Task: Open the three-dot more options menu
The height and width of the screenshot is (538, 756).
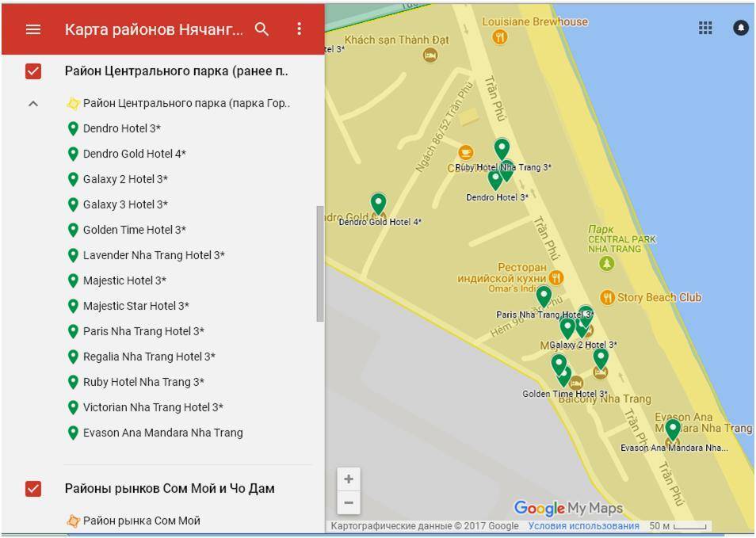Action: point(299,29)
